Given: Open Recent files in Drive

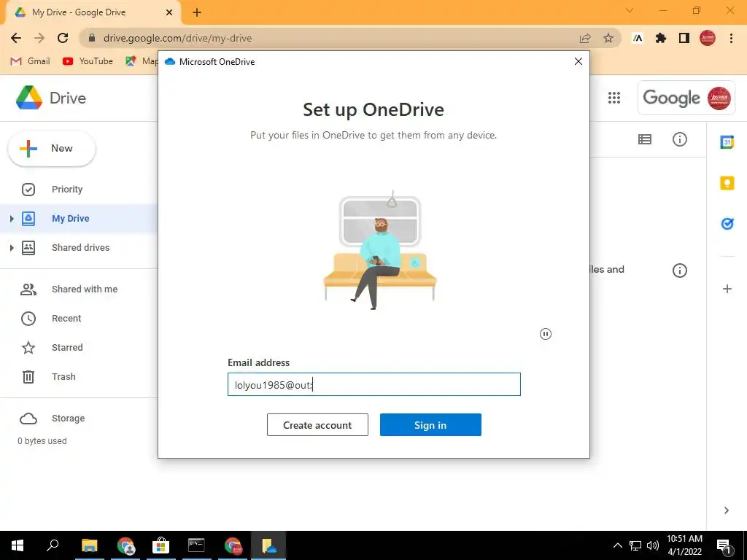Looking at the screenshot, I should (66, 318).
